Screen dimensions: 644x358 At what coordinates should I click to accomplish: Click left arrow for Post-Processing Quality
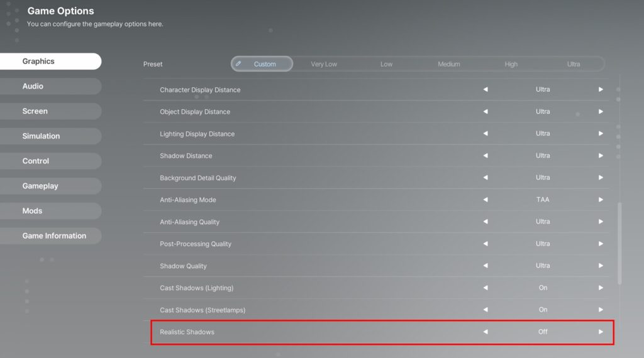point(485,244)
